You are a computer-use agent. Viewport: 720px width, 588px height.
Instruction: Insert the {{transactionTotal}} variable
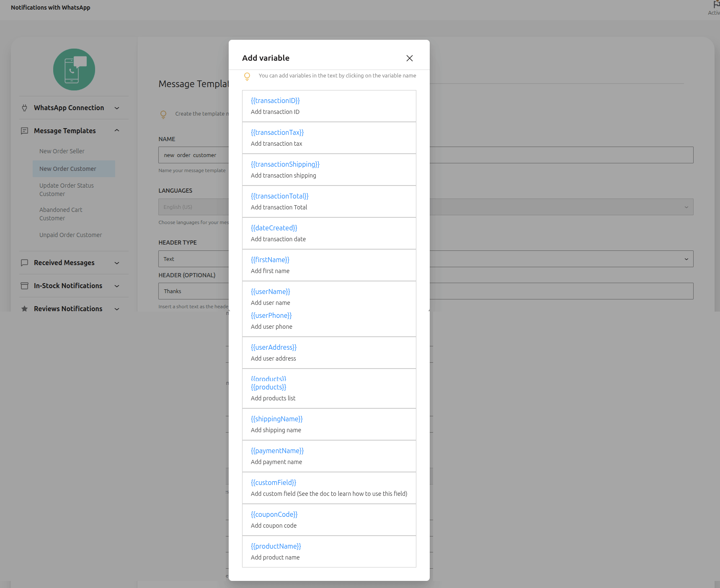point(280,196)
